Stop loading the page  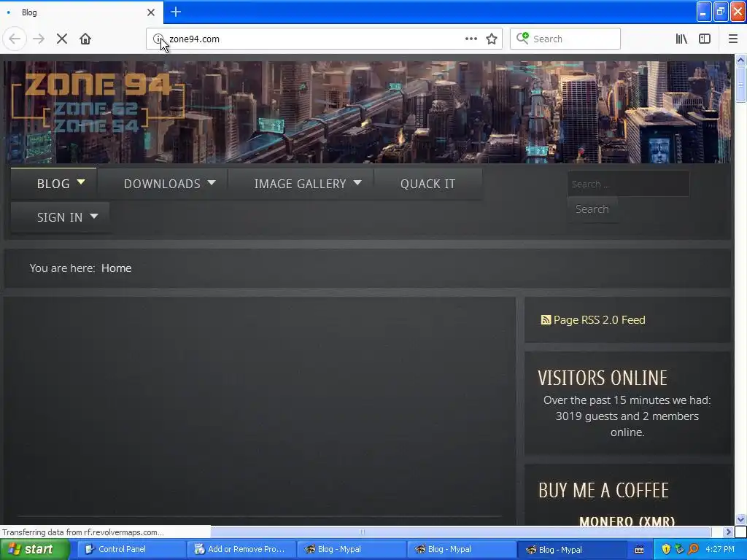[62, 39]
